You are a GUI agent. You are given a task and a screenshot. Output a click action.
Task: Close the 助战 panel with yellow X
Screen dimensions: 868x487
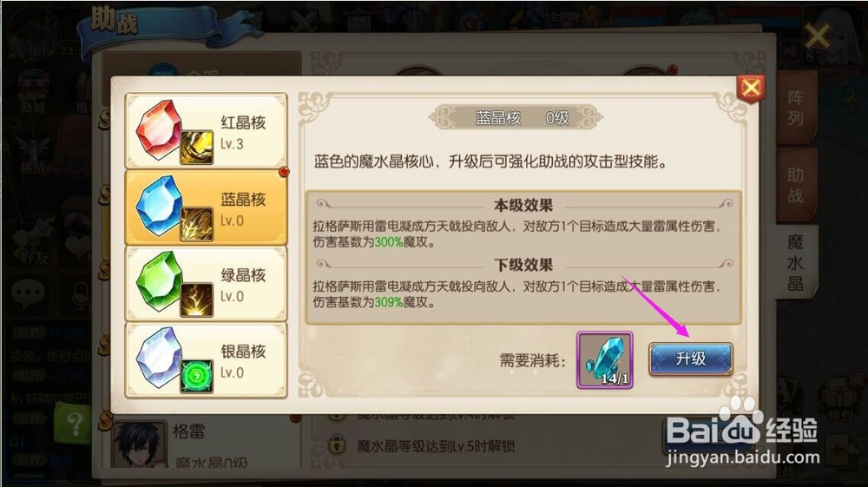(817, 36)
